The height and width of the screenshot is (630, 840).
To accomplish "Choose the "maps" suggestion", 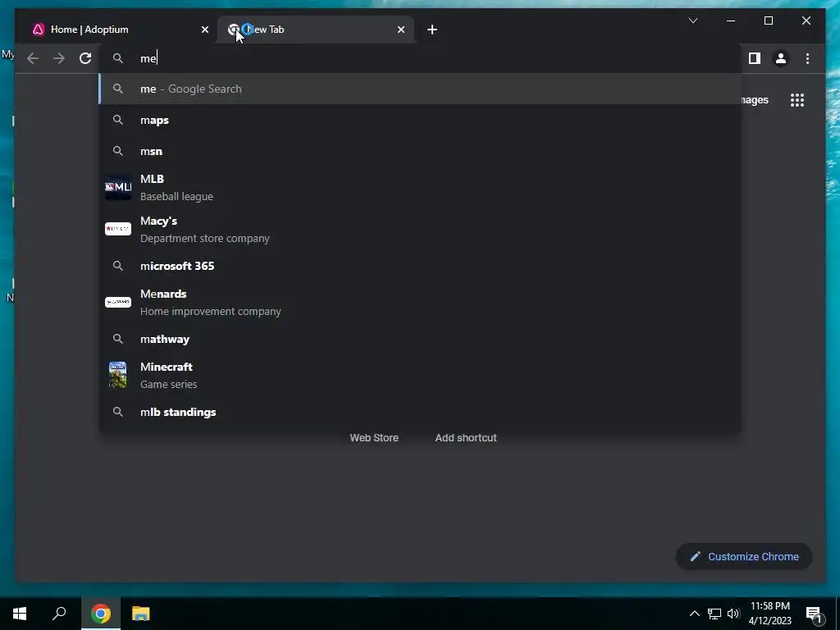I will point(421,120).
